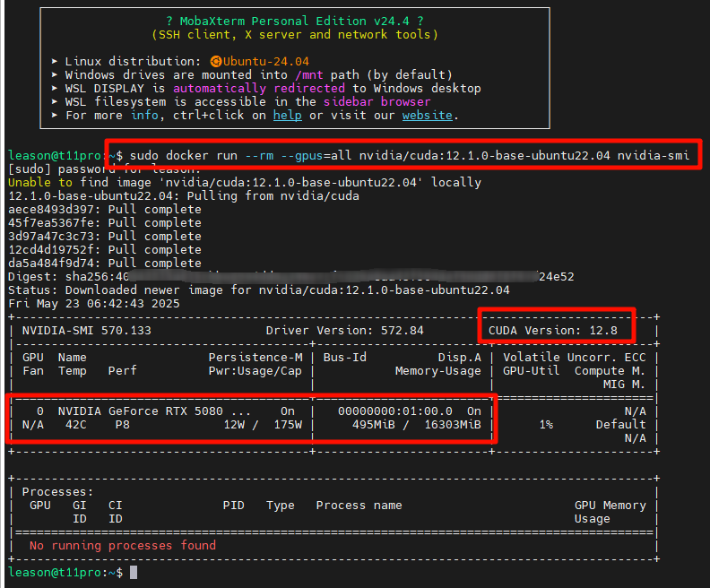Click 'NVIDIA-SMI 570.133' text
The height and width of the screenshot is (588, 710).
86,331
